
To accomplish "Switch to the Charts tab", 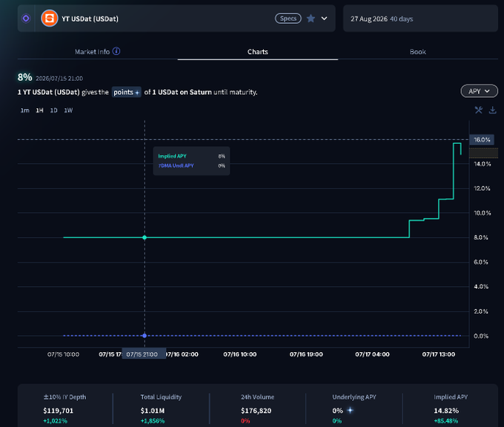I will 257,52.
